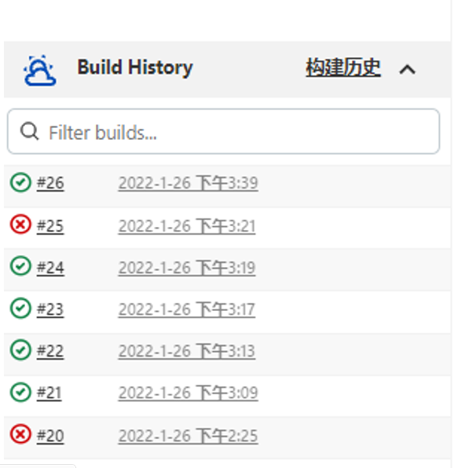Screen dimensions: 476x468
Task: Click the success status icon for build #26
Action: (x=20, y=183)
